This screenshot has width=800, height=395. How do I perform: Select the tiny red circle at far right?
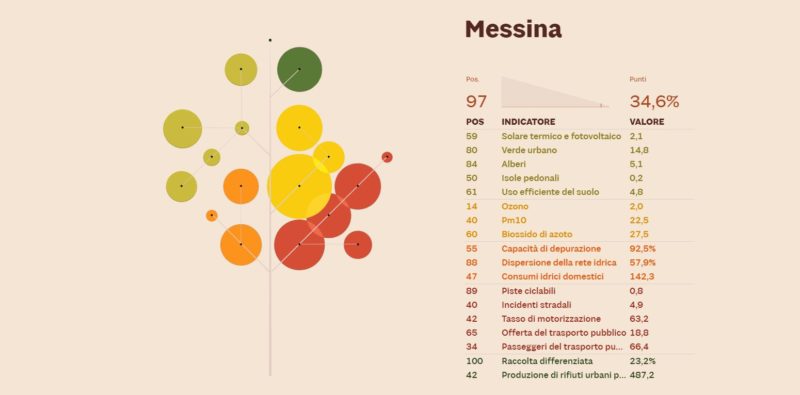[x=387, y=157]
